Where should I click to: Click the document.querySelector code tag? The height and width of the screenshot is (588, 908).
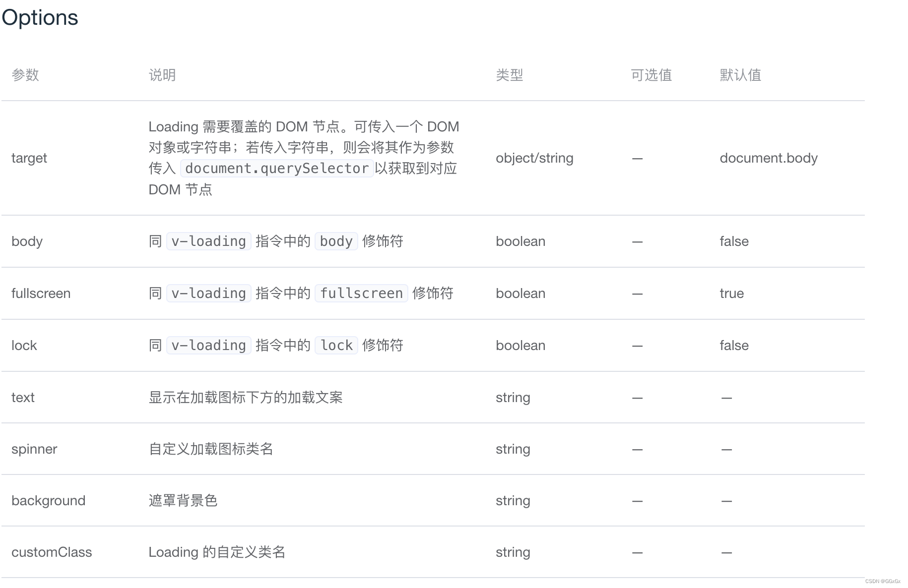276,169
